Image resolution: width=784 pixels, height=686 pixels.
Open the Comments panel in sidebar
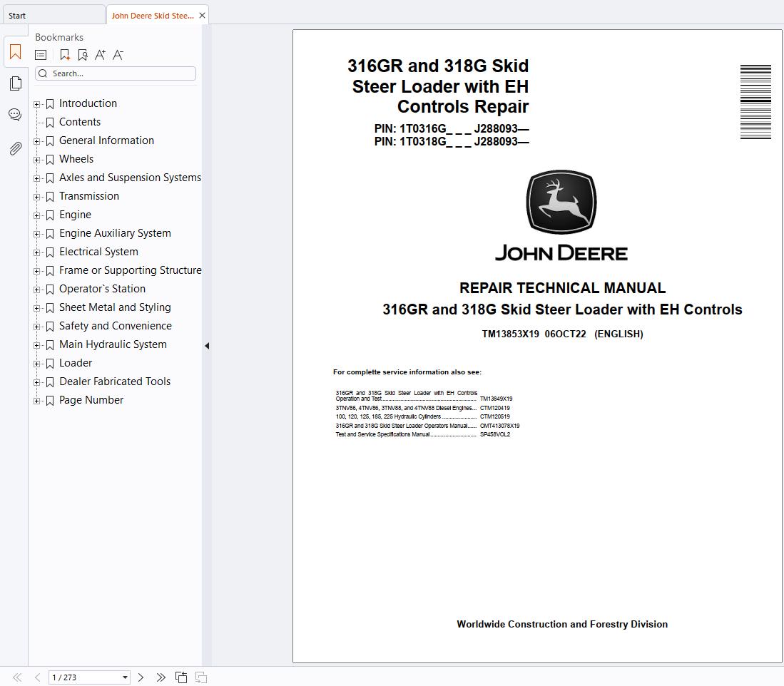[15, 115]
